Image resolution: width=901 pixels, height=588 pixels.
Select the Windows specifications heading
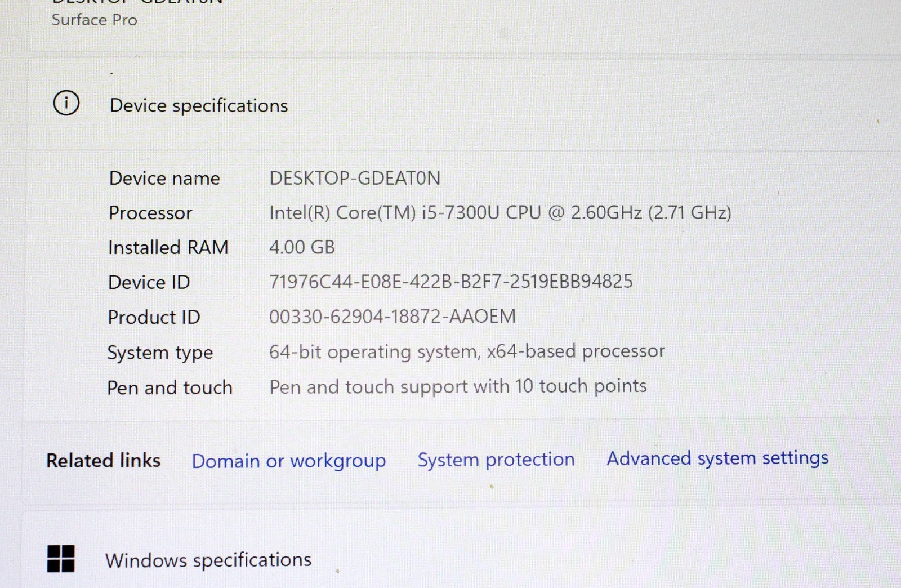(x=208, y=560)
